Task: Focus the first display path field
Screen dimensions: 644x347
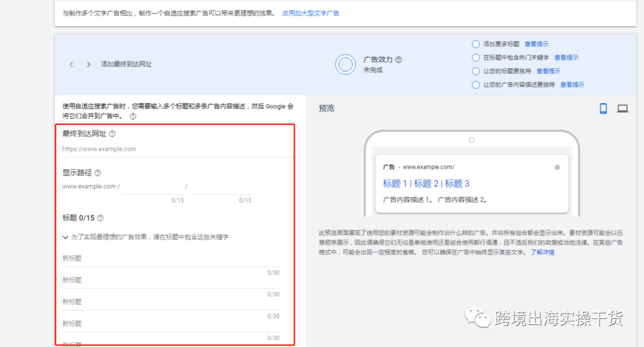Action: pyautogui.click(x=153, y=187)
